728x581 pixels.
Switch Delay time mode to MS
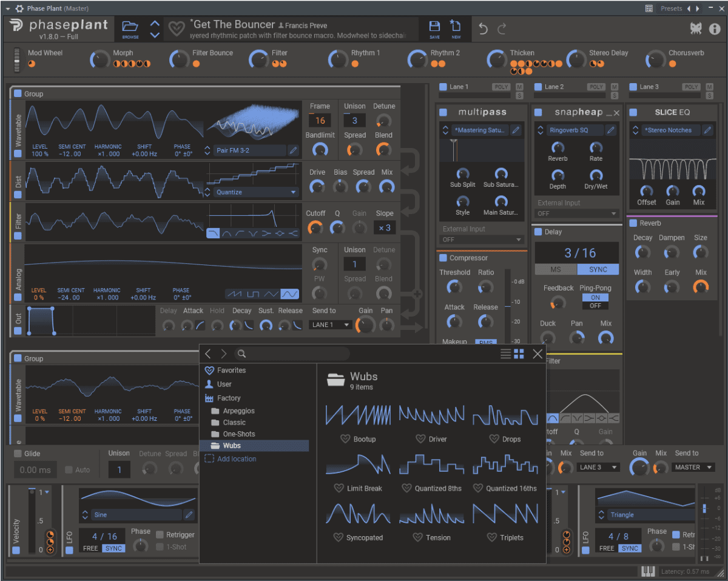tap(556, 269)
